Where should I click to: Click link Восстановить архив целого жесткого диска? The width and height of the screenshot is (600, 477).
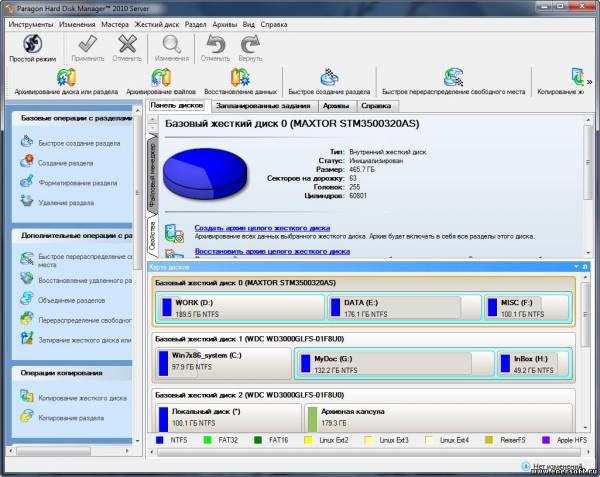pyautogui.click(x=272, y=251)
